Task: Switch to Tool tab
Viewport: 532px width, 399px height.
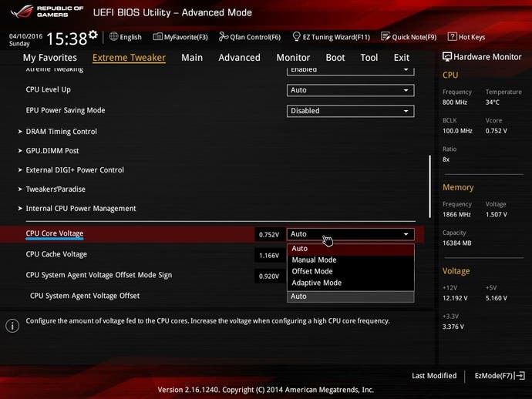Action: [x=369, y=58]
